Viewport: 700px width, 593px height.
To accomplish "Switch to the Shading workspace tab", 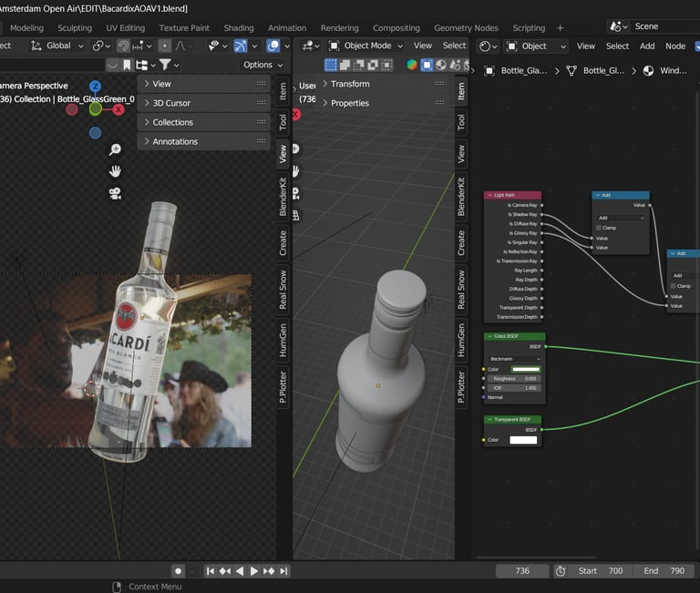I will click(239, 27).
